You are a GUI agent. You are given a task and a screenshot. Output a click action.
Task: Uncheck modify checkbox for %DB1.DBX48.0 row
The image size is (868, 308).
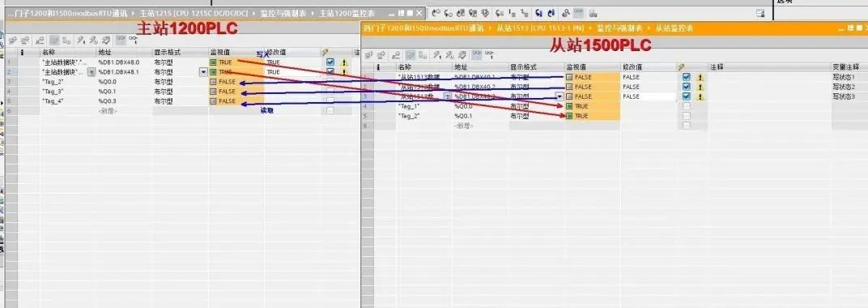click(x=330, y=62)
